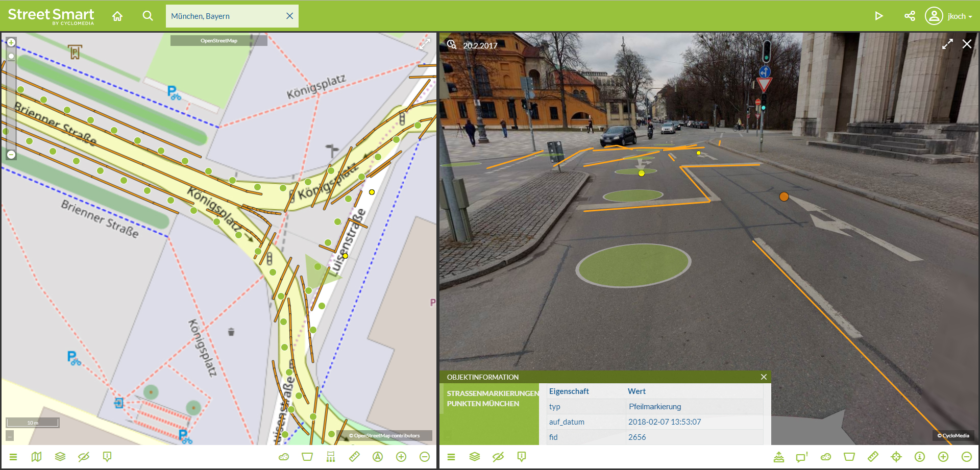This screenshot has width=980, height=470.
Task: Toggle the panorama point cloud tool
Action: point(826,457)
